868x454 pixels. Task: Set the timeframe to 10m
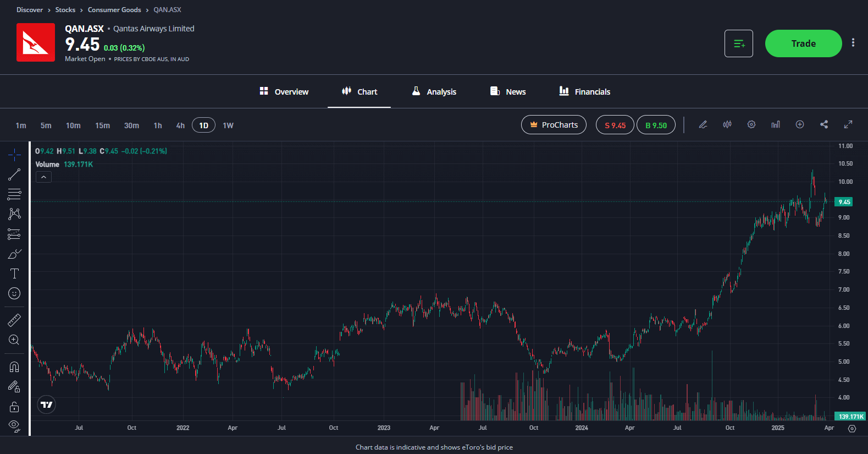(73, 125)
